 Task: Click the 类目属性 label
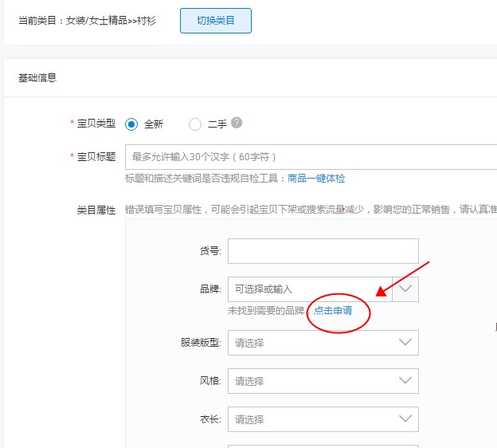96,210
